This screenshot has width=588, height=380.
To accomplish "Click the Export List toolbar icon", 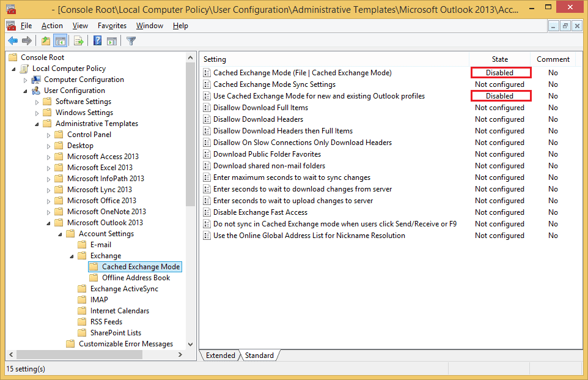I will click(79, 40).
